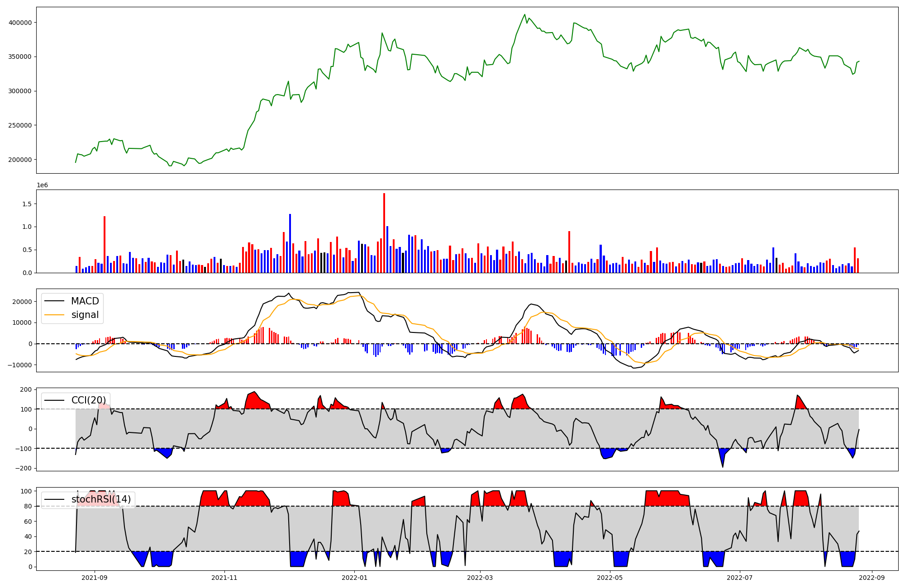
Task: Click the 2021-09 date tick label
Action: pos(95,578)
